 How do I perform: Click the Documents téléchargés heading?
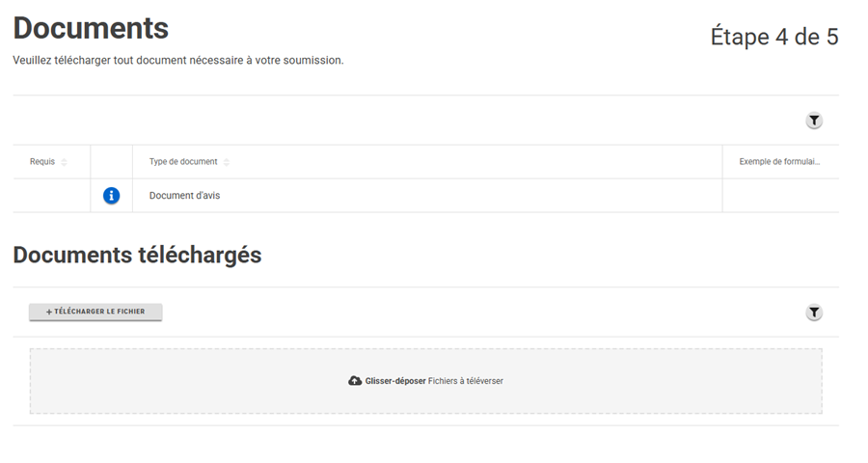(x=137, y=255)
